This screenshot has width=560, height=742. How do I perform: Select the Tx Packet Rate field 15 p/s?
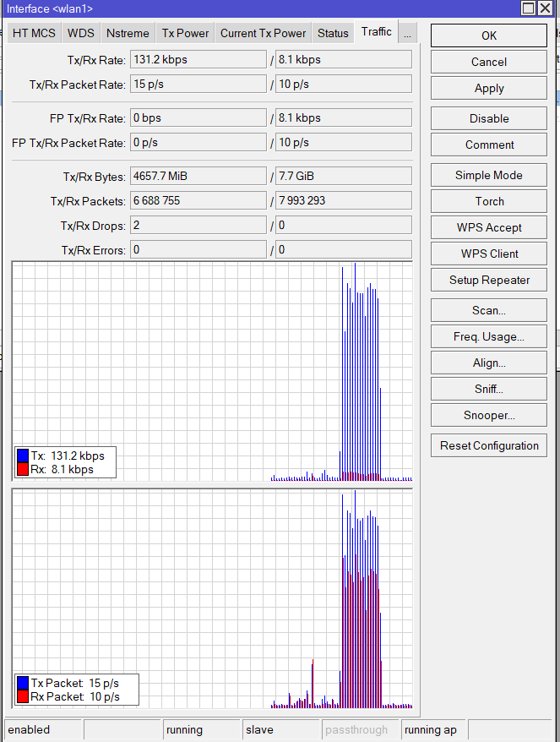(198, 85)
